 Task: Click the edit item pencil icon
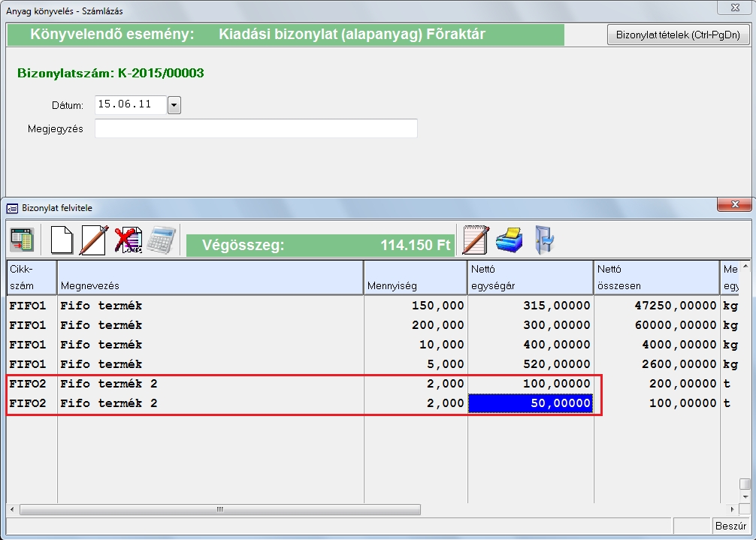coord(94,240)
